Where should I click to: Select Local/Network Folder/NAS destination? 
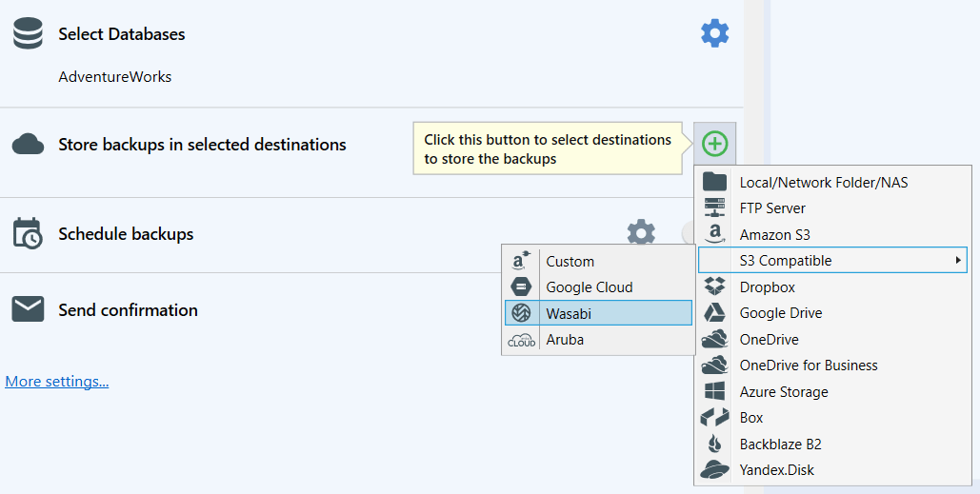coord(823,182)
